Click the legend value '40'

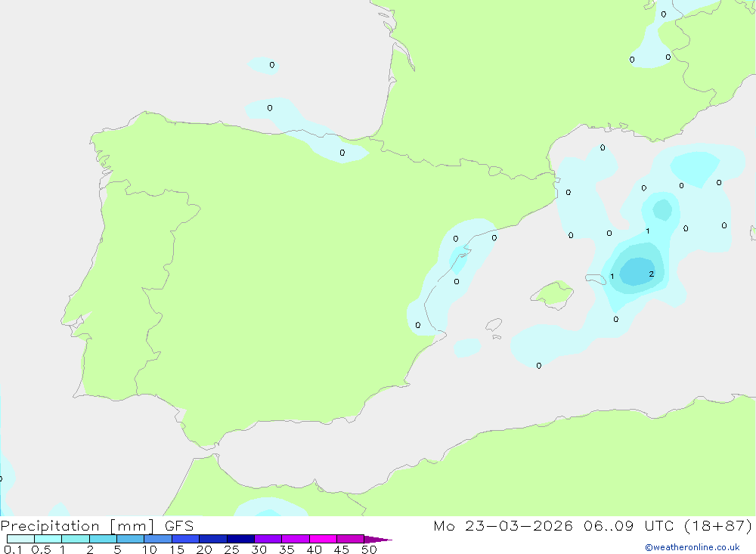[314, 549]
